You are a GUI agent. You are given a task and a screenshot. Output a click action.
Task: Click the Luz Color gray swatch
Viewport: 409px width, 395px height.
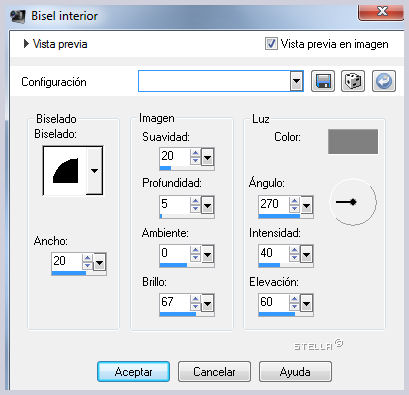[353, 142]
